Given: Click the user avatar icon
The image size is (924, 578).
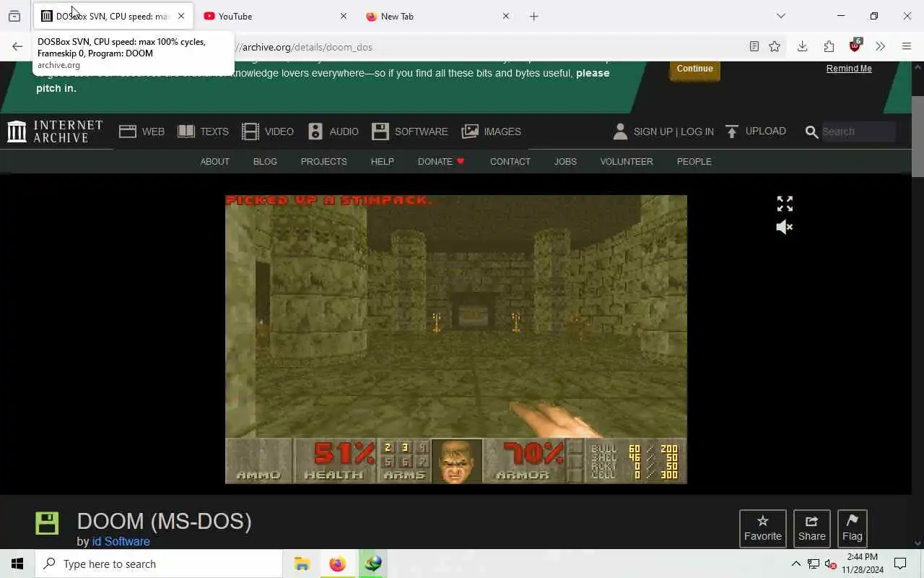Looking at the screenshot, I should coord(620,131).
